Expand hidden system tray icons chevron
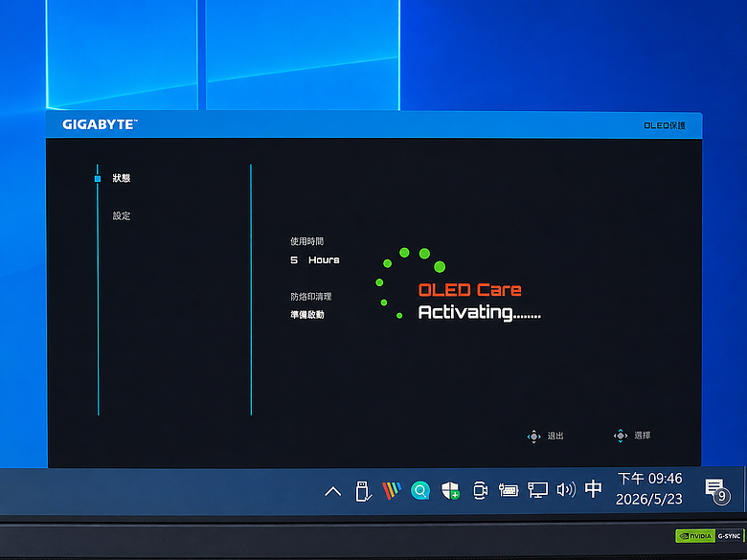The width and height of the screenshot is (747, 560). 333,491
